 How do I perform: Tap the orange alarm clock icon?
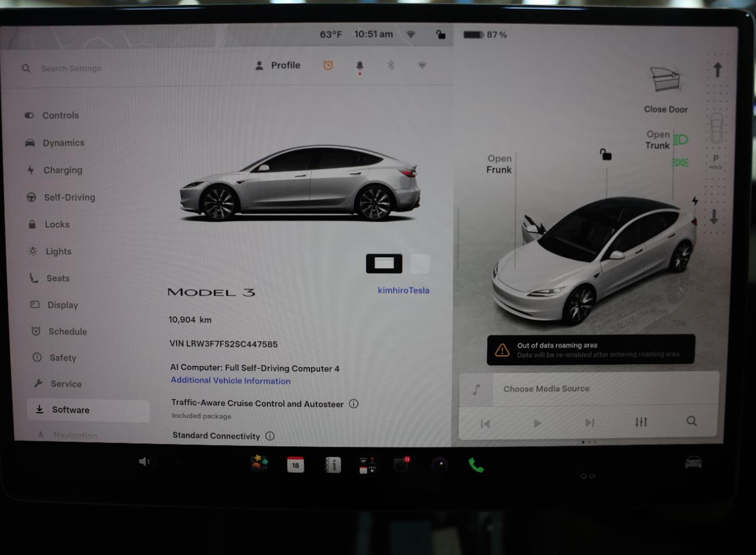(328, 66)
